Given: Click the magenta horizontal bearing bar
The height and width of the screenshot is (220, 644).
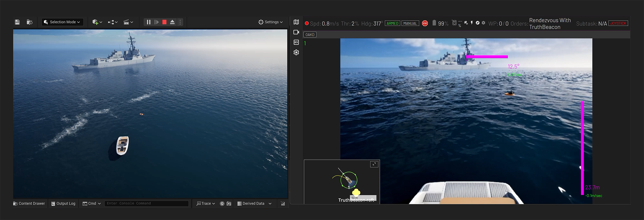Looking at the screenshot, I should pyautogui.click(x=487, y=57).
